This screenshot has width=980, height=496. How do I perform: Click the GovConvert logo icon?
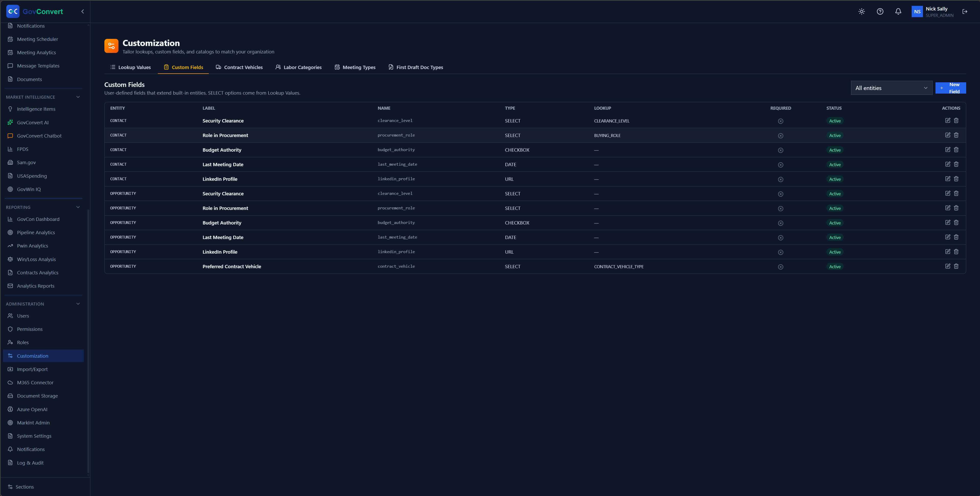[13, 12]
